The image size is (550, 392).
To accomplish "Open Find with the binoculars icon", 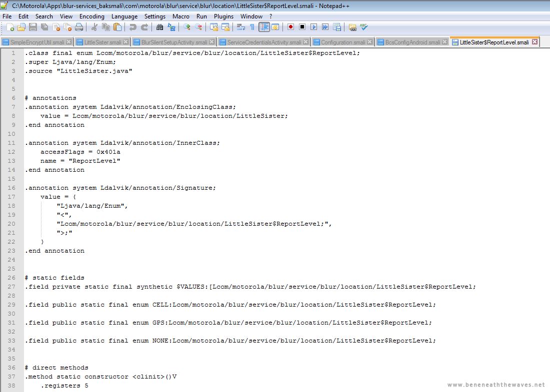I will (159, 27).
